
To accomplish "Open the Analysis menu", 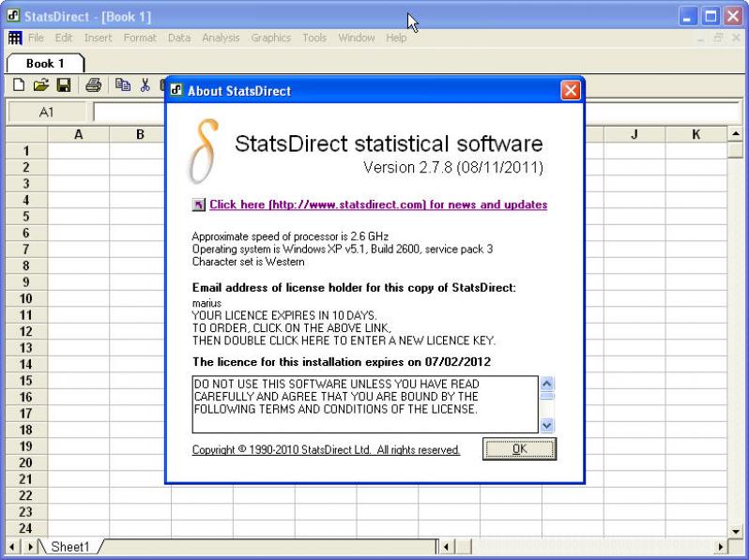I will tap(221, 38).
